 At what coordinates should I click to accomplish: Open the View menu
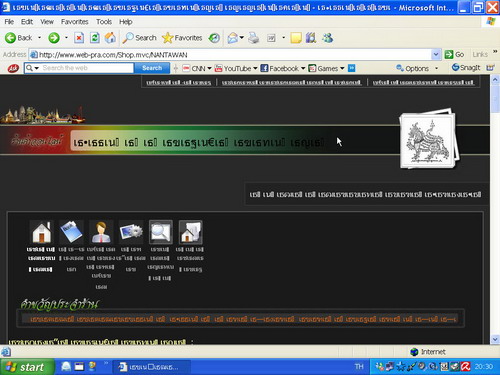pyautogui.click(x=47, y=22)
